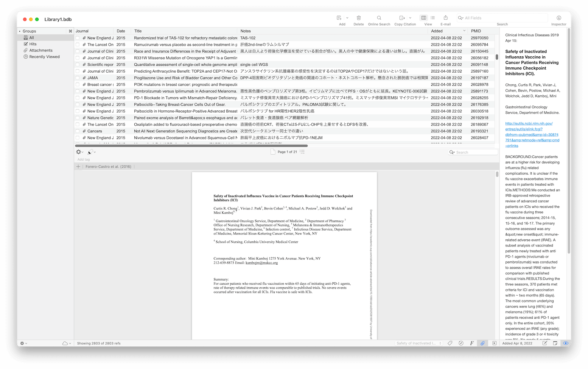Tick the checkbox for the Cancers row
Viewport: 588px width, 369px height.
tap(78, 131)
